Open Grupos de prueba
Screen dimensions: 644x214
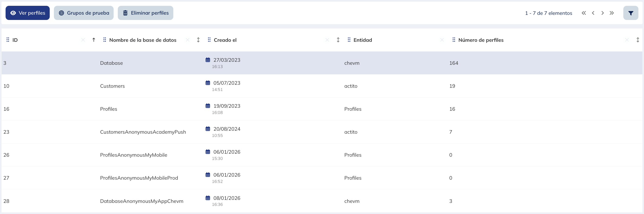click(x=84, y=13)
